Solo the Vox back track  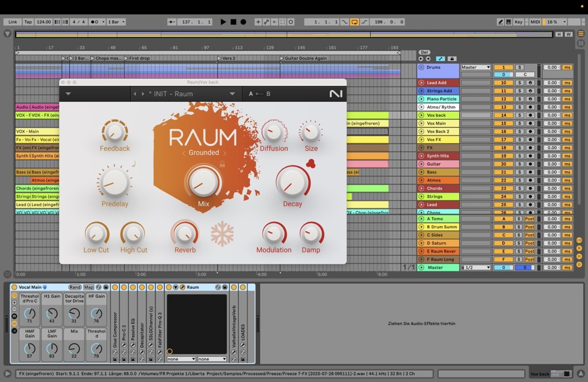tap(519, 115)
